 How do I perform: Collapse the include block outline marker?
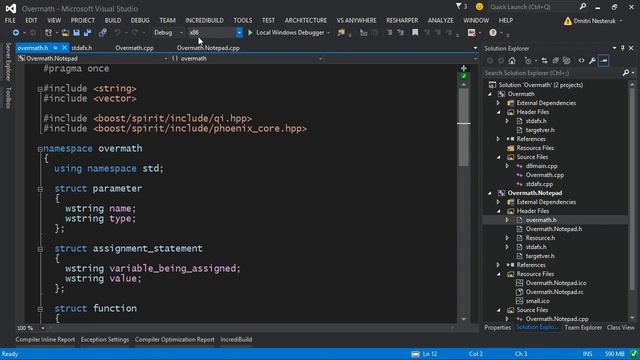(40, 89)
